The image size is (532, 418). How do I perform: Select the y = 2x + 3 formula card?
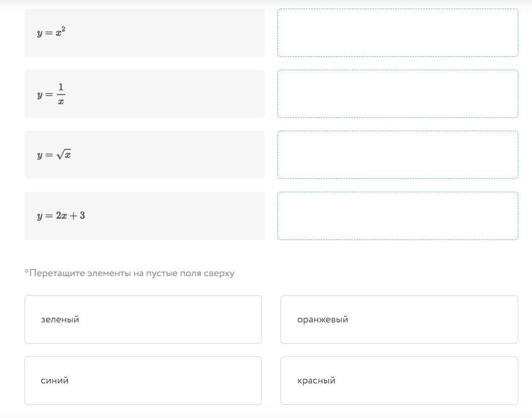[x=145, y=216]
